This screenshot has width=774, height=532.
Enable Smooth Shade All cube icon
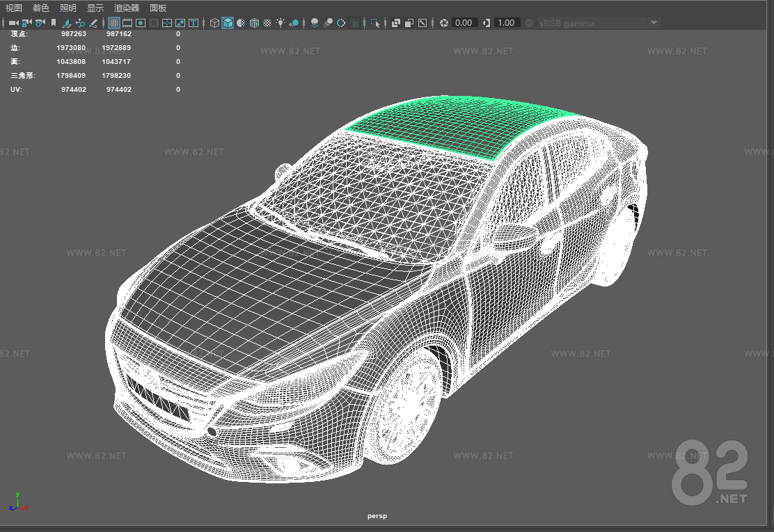click(228, 23)
